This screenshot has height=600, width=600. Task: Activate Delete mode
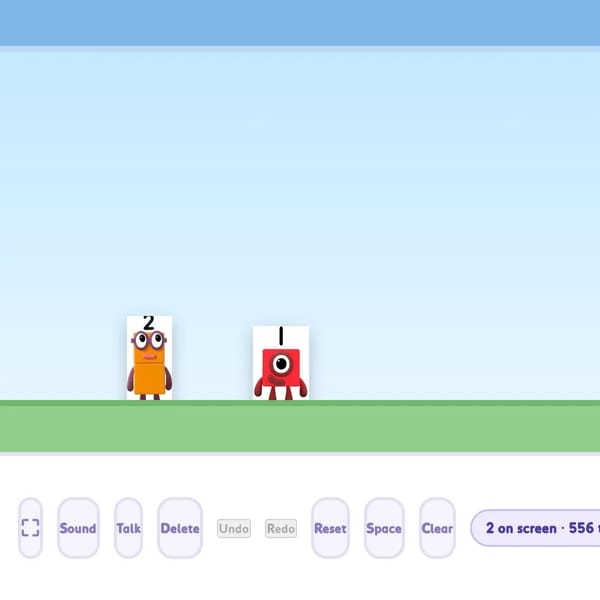180,528
